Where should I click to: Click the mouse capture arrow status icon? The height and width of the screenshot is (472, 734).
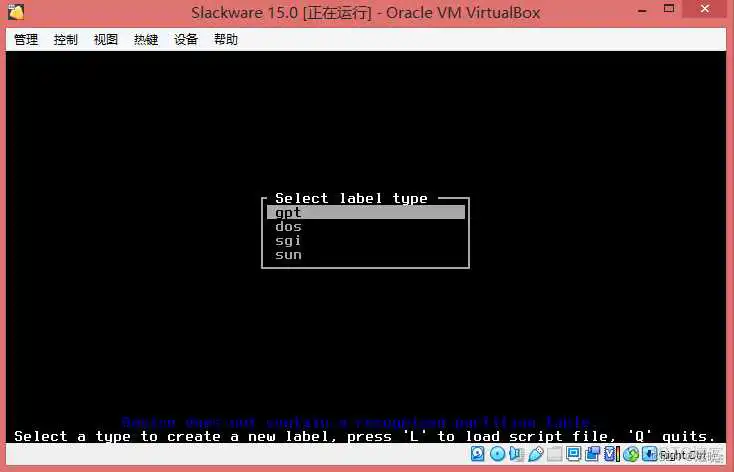pos(650,453)
